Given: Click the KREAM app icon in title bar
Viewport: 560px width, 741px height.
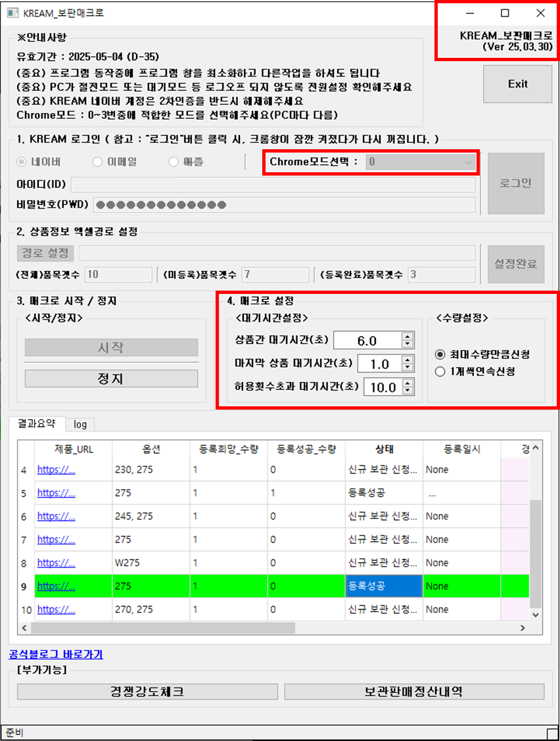Looking at the screenshot, I should click(x=12, y=12).
